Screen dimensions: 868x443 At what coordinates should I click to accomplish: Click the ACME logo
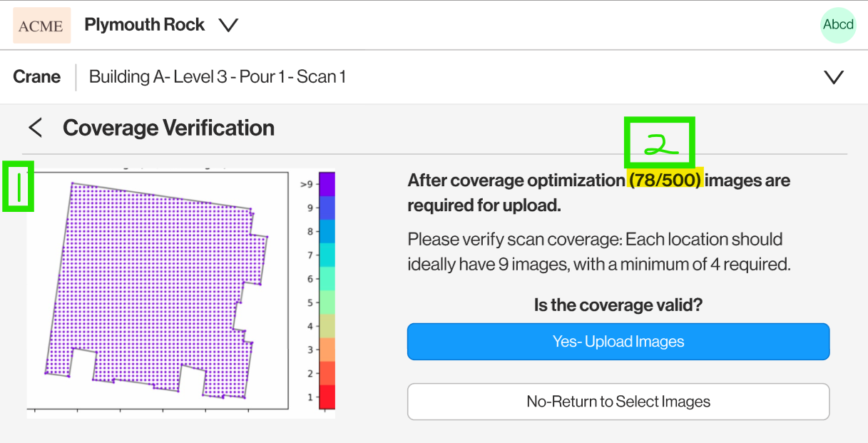point(41,26)
